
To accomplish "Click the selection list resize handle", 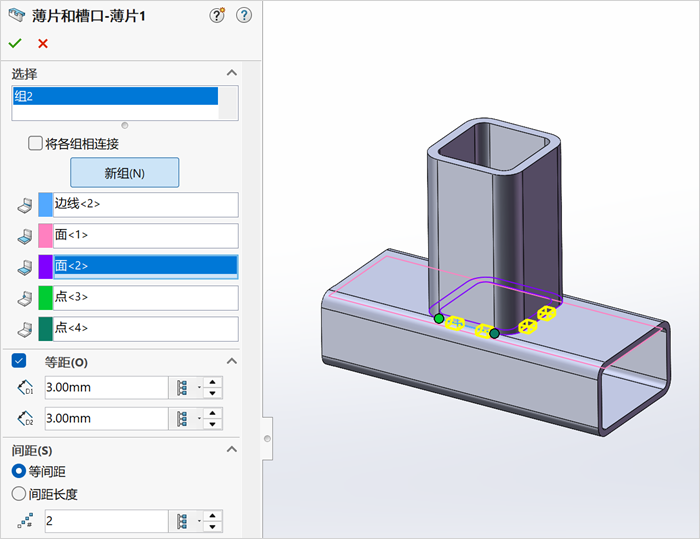I will click(125, 125).
